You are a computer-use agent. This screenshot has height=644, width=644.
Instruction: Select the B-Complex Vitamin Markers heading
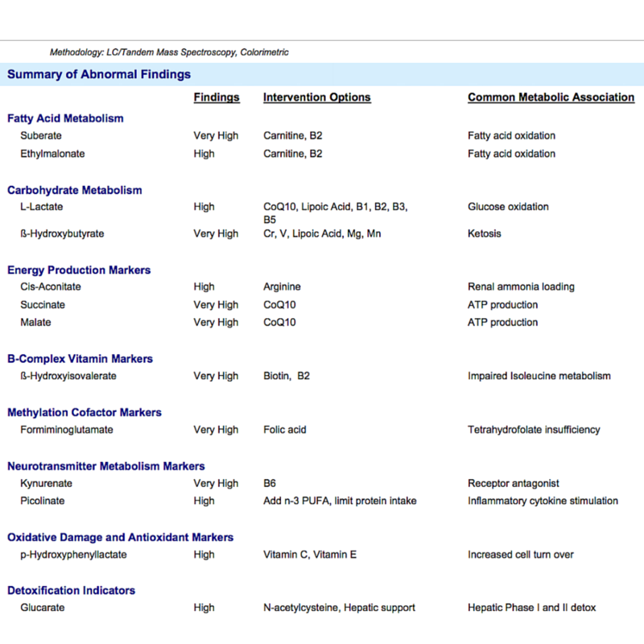80,359
